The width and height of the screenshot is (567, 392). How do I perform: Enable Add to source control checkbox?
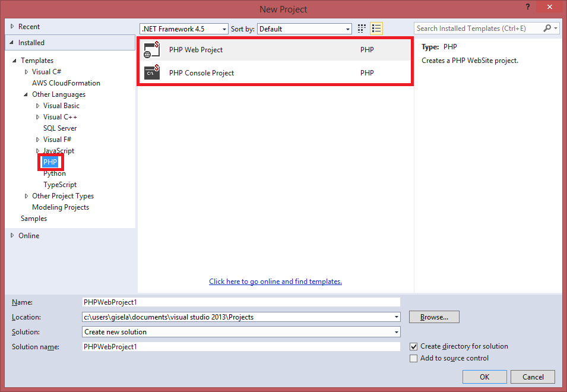(x=413, y=358)
